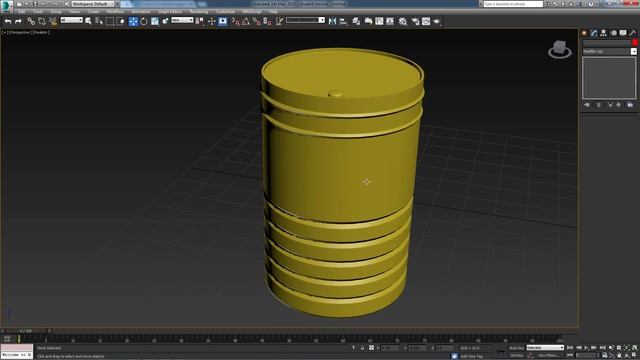Open Edit Named Selection Sets
Viewport: 640px width, 360px height.
click(x=279, y=21)
